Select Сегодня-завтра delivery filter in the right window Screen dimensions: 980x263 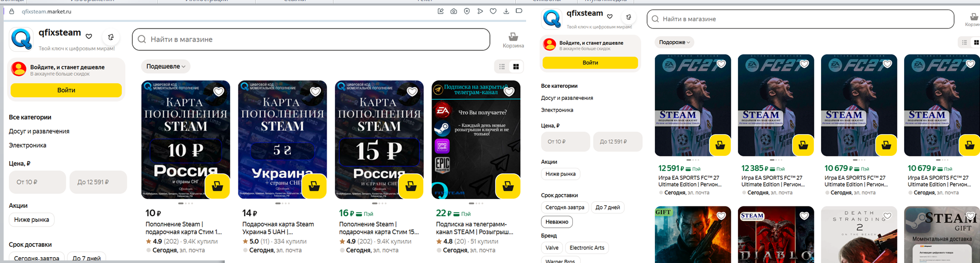(565, 207)
